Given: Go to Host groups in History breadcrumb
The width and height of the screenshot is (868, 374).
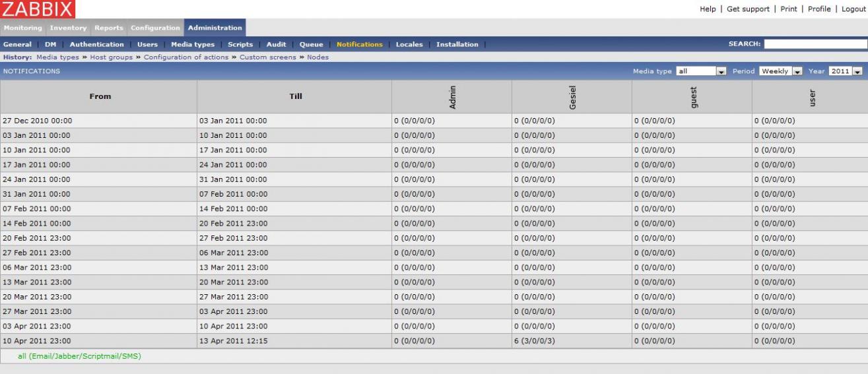Looking at the screenshot, I should pos(112,57).
